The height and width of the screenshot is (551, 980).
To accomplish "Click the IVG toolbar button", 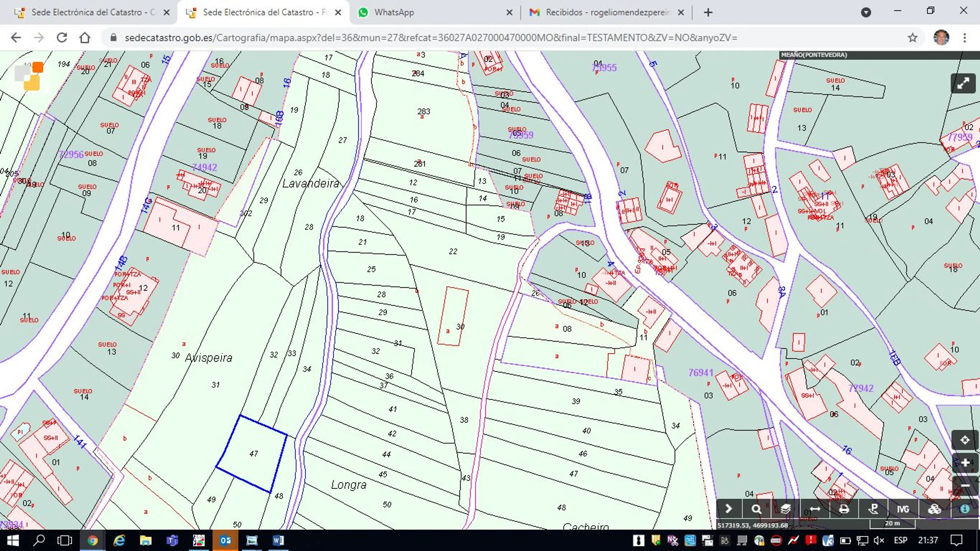I will 903,509.
